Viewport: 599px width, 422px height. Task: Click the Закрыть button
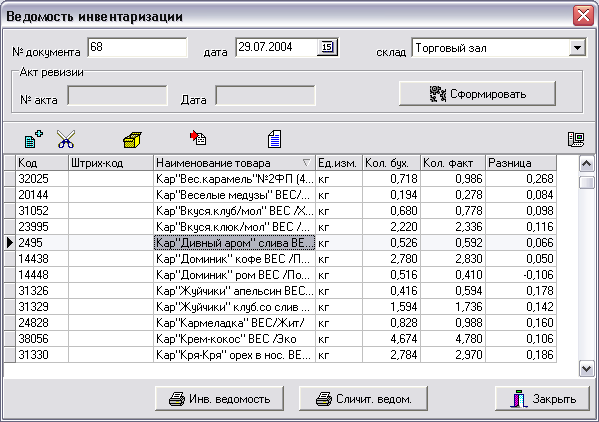click(542, 399)
